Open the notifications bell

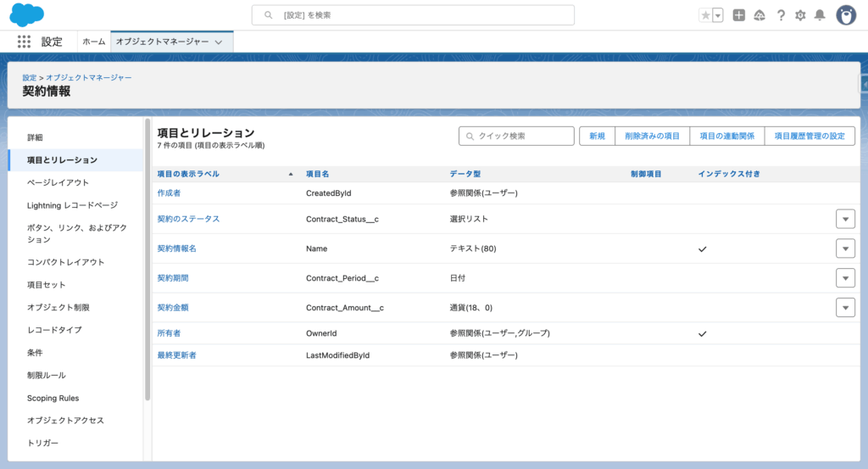point(820,15)
